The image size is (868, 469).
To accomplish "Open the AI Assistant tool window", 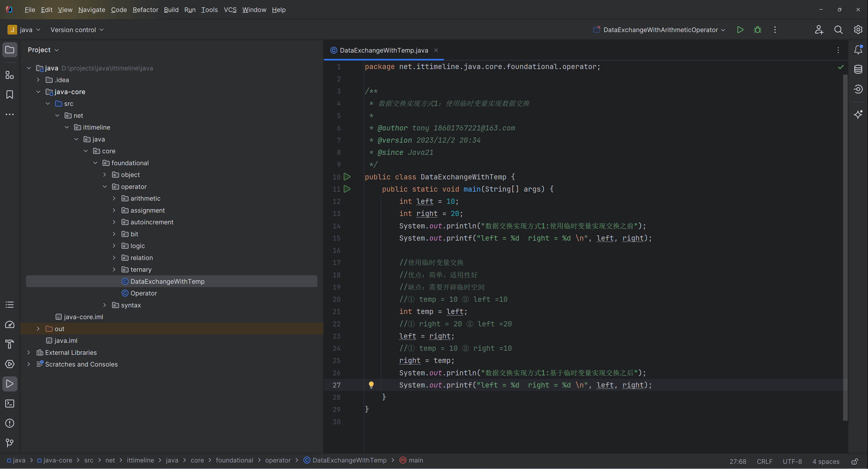I will tap(858, 114).
